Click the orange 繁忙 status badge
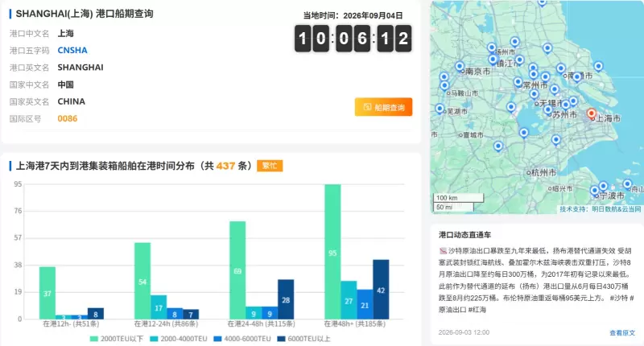The width and height of the screenshot is (644, 346). (270, 166)
